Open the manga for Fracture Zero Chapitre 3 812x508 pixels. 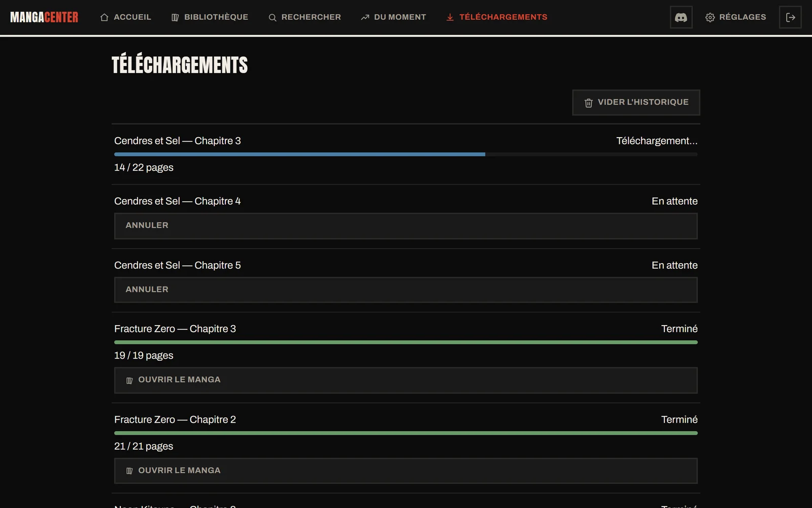coord(406,380)
